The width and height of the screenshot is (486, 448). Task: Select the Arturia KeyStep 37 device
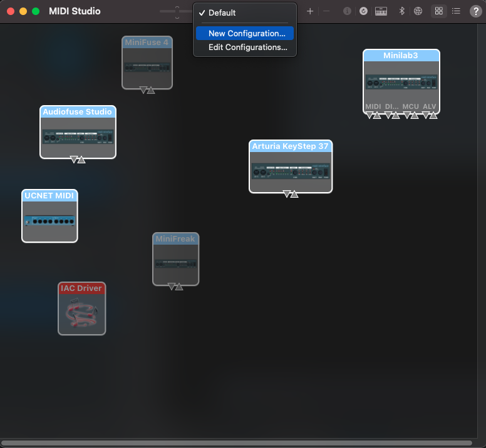(291, 166)
